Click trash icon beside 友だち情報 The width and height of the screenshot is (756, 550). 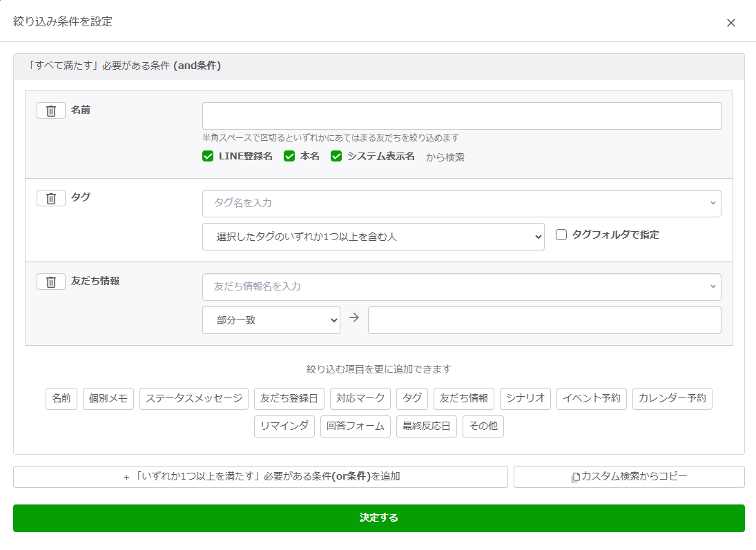pyautogui.click(x=51, y=282)
